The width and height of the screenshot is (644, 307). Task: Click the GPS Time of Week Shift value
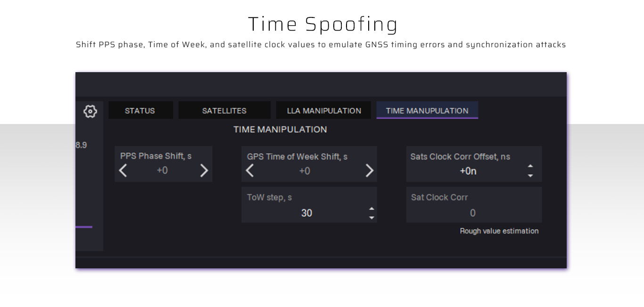pos(305,171)
